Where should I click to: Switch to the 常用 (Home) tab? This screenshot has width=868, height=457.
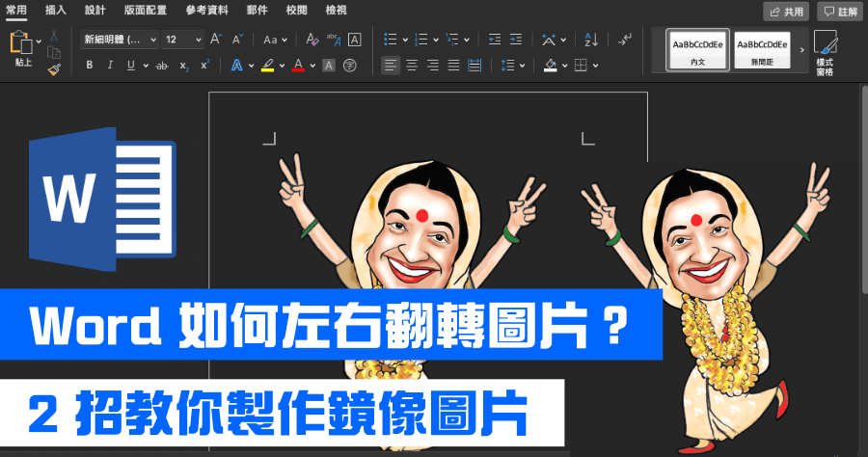(16, 10)
